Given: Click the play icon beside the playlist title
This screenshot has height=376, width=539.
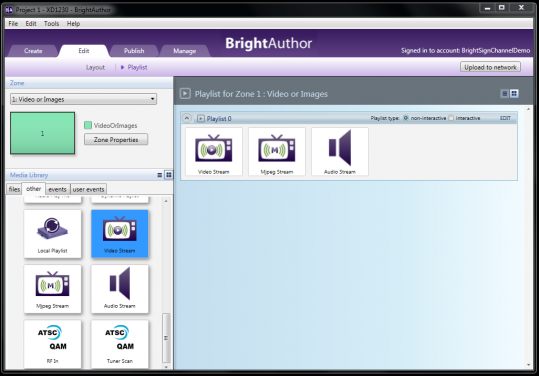Looking at the screenshot, I should coord(185,93).
